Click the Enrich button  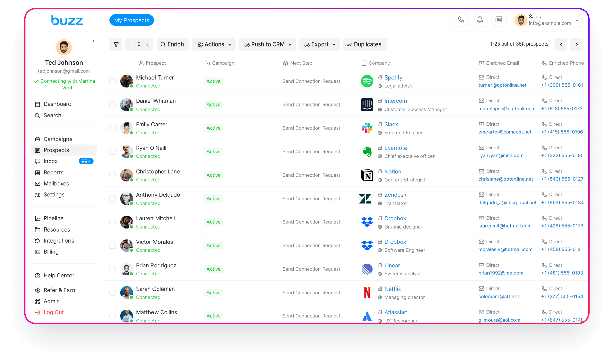click(x=172, y=44)
